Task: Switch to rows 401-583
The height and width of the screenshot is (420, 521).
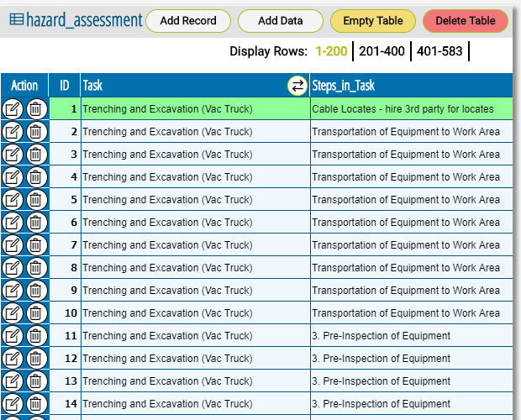Action: pyautogui.click(x=439, y=51)
